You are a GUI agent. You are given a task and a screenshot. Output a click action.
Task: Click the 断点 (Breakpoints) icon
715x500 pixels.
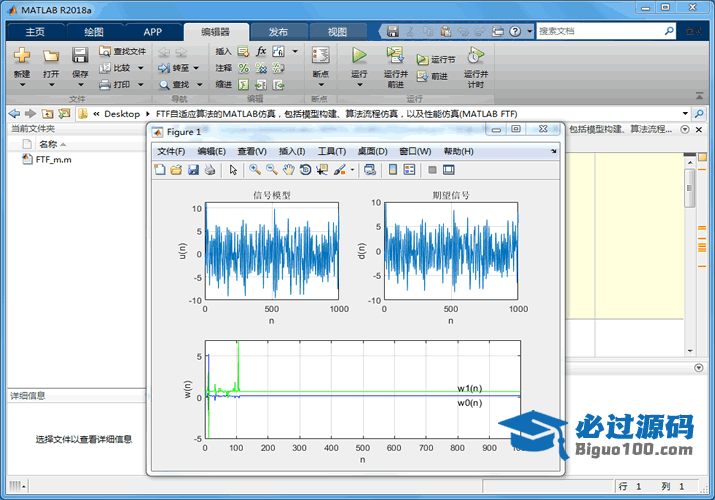[321, 56]
